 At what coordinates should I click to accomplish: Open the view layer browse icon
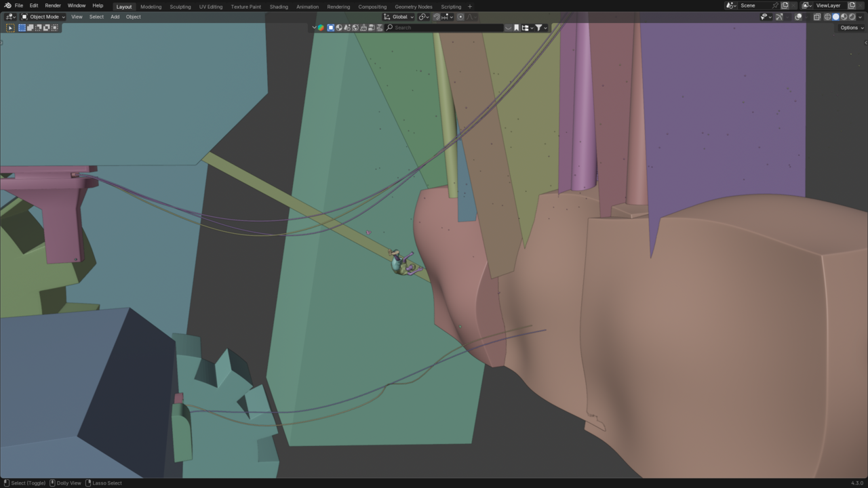tap(807, 5)
